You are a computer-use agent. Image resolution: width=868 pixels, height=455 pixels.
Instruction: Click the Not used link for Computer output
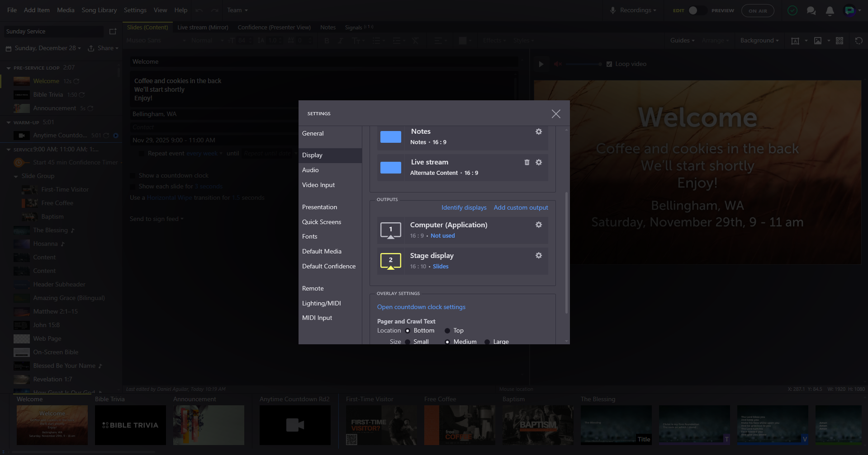pyautogui.click(x=443, y=236)
